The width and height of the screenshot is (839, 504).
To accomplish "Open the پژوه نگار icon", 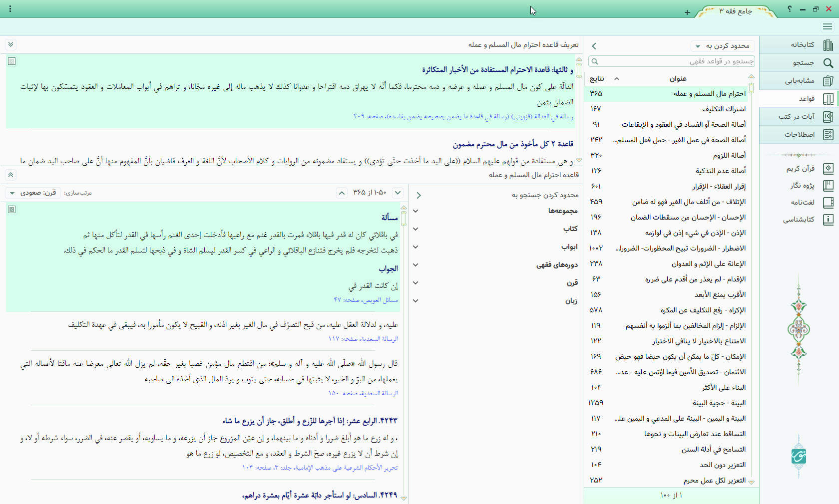I will tap(828, 186).
